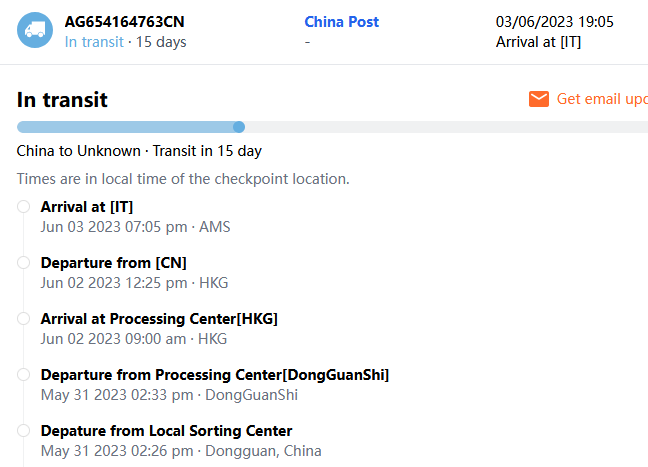
Task: Click the Departure from [CN] checkpoint circle
Action: click(x=23, y=263)
